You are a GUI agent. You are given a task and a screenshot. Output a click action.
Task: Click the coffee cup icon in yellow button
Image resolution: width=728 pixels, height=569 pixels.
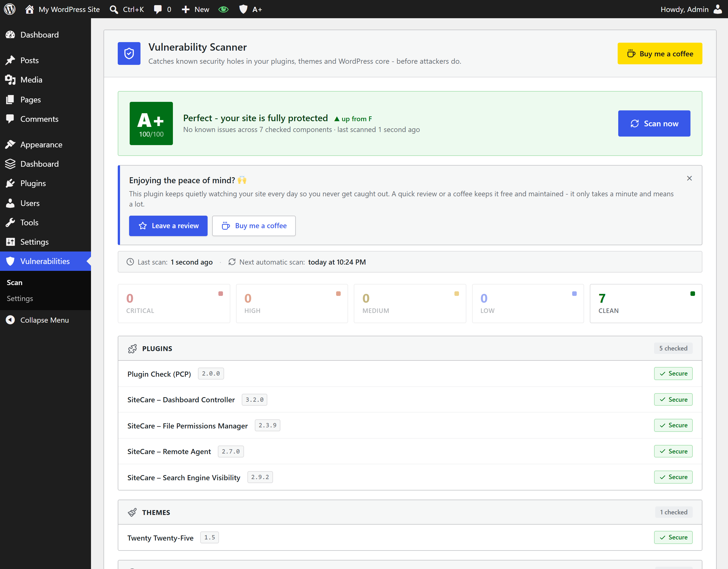(631, 53)
